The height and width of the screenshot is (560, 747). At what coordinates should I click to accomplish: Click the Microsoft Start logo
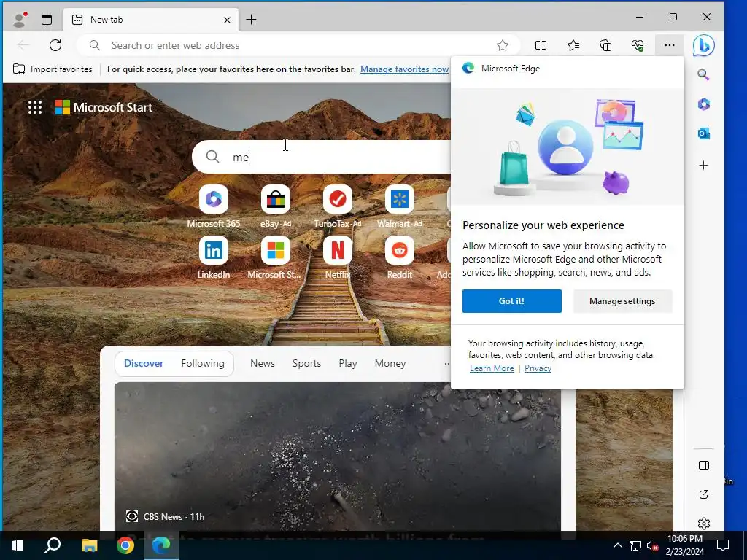point(104,107)
